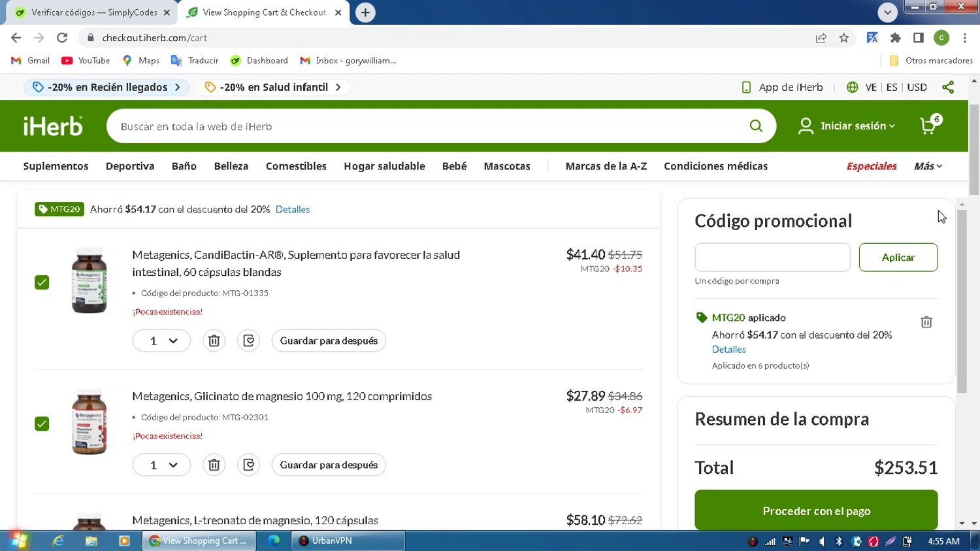The height and width of the screenshot is (551, 980).
Task: Open Deportiva menu
Action: point(130,166)
